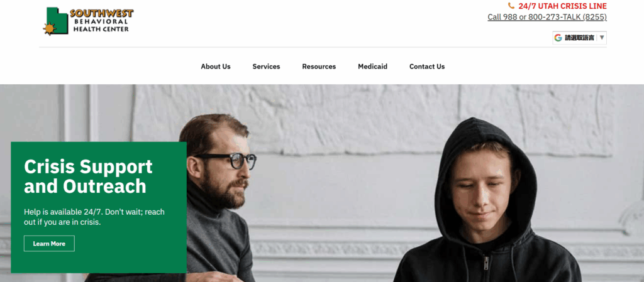Click the Google G icon in translator
The width and height of the screenshot is (644, 282).
[558, 38]
